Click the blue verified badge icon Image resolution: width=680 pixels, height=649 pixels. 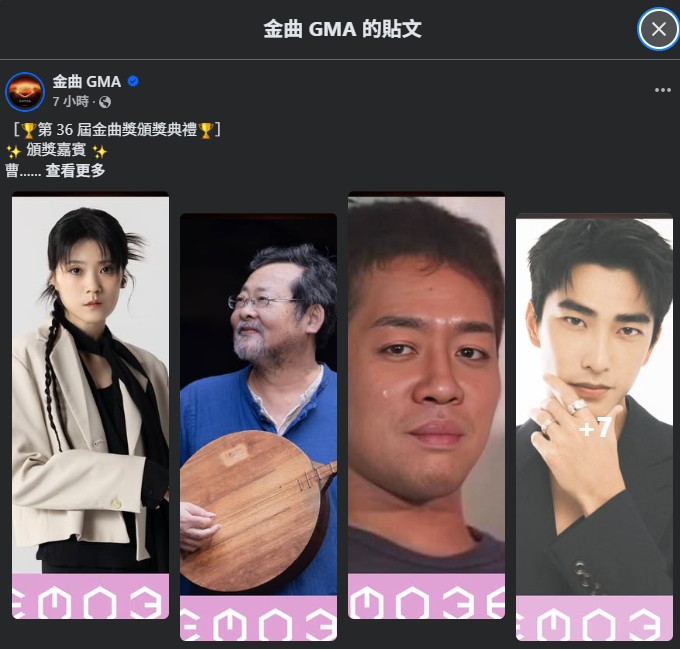(133, 81)
